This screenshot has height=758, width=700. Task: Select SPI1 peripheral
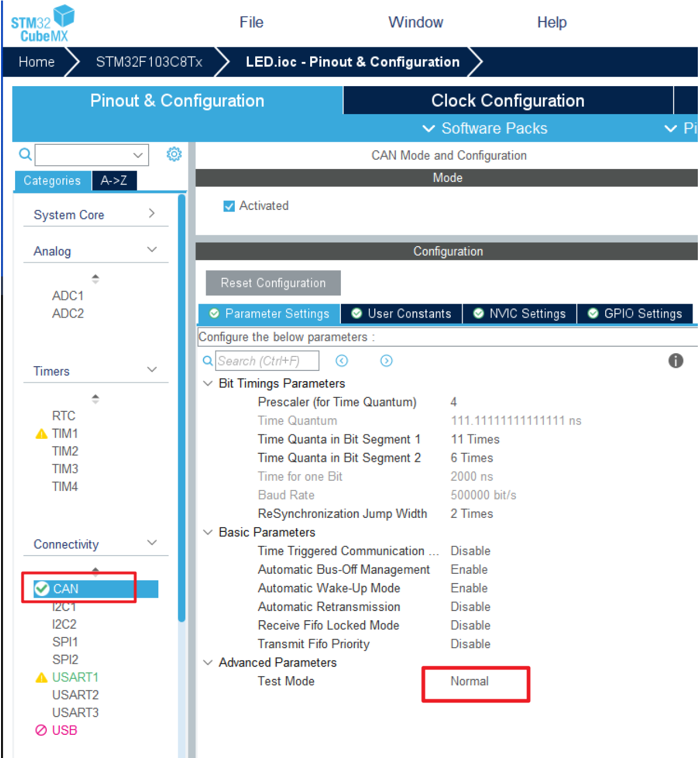click(x=65, y=642)
